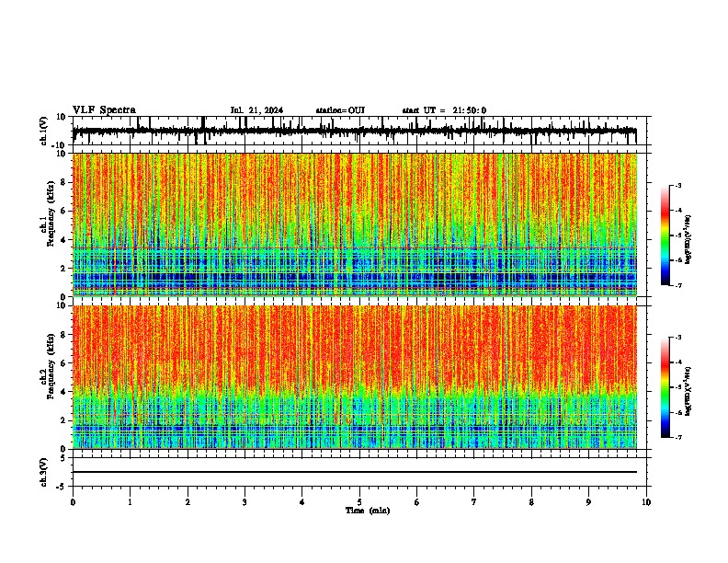This screenshot has height=563, width=728.
Task: Click the 'ch.2 Frequency (kHz)' axis label
Action: [x=48, y=366]
